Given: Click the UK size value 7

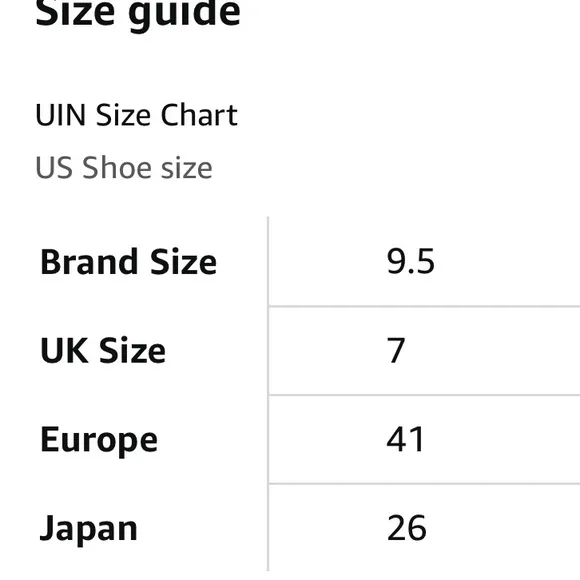Looking at the screenshot, I should click(396, 350).
